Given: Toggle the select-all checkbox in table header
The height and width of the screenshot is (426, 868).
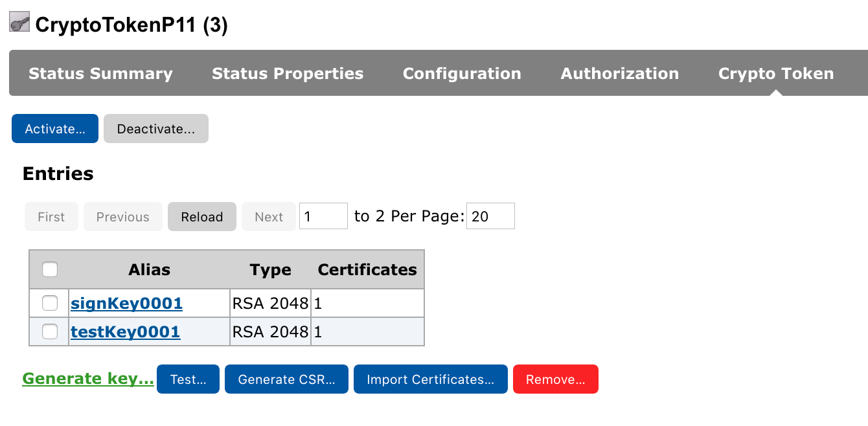Looking at the screenshot, I should click(50, 269).
